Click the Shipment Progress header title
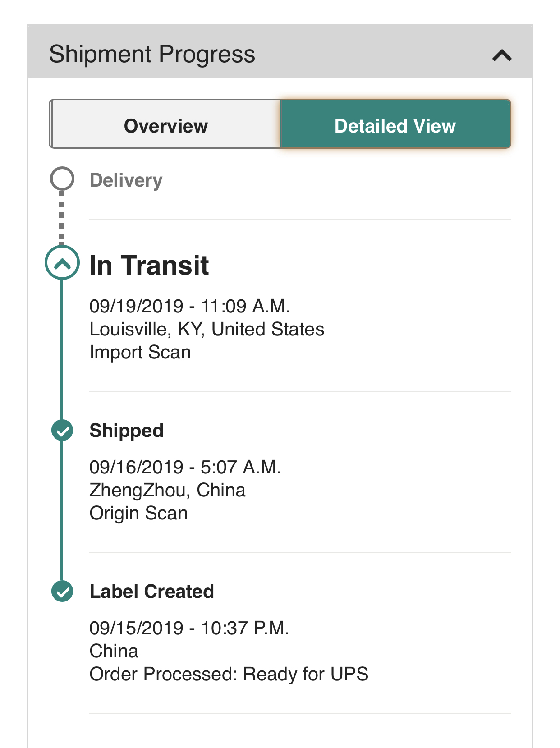560x748 pixels. tap(152, 54)
